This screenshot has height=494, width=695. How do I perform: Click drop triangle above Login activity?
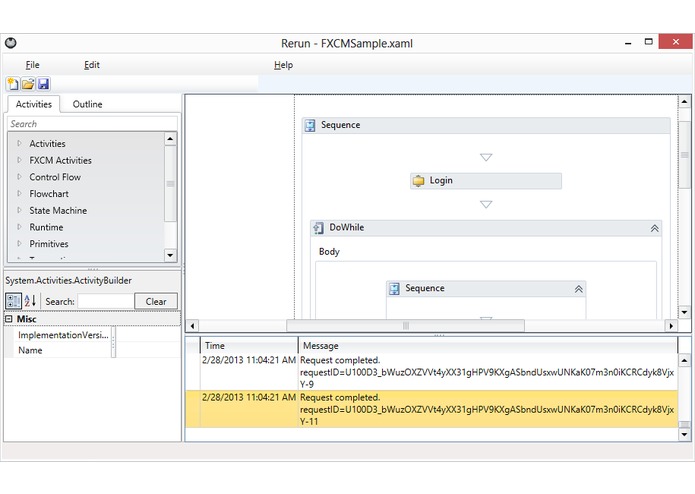pyautogui.click(x=486, y=157)
